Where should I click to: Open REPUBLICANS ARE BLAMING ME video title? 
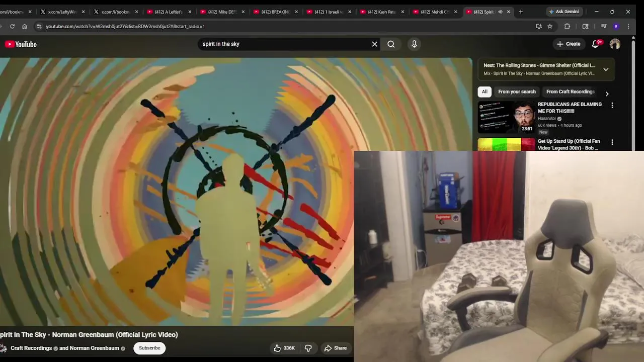(x=570, y=108)
